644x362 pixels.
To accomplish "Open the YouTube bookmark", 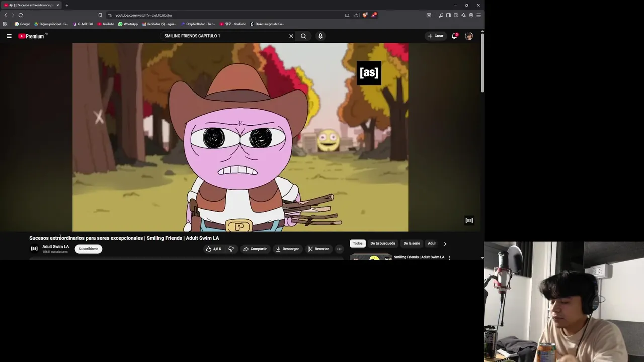I will click(x=106, y=24).
